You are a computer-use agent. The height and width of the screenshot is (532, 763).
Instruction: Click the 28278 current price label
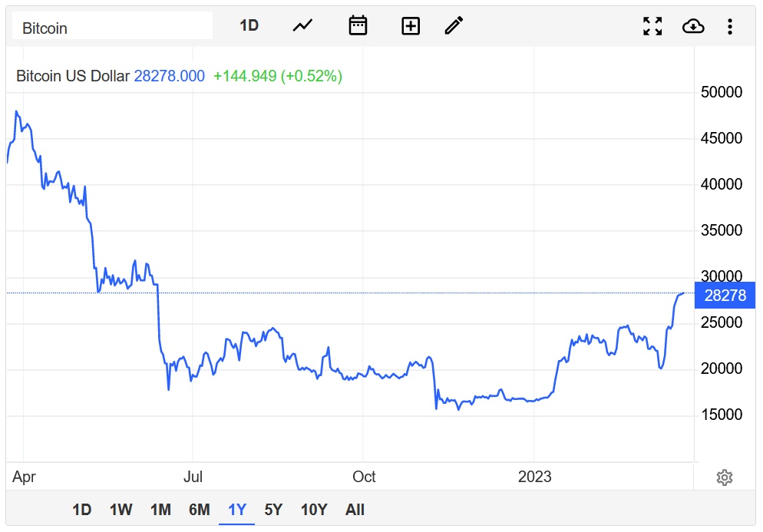725,296
